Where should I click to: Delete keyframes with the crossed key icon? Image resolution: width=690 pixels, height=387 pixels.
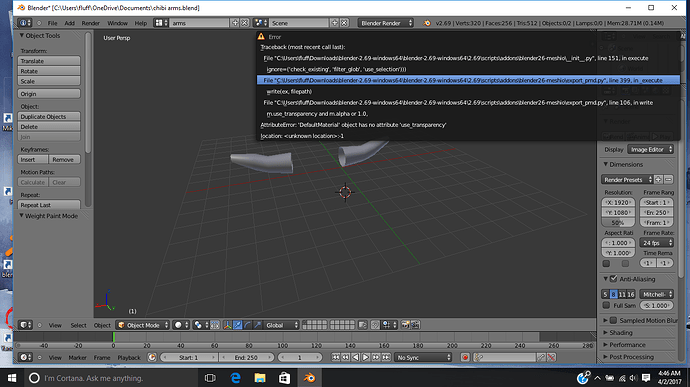tap(551, 357)
